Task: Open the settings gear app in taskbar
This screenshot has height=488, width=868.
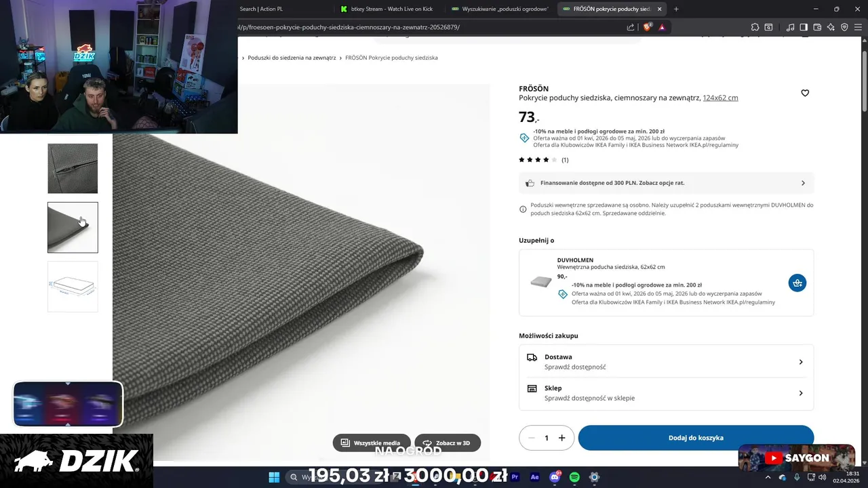Action: 594,477
